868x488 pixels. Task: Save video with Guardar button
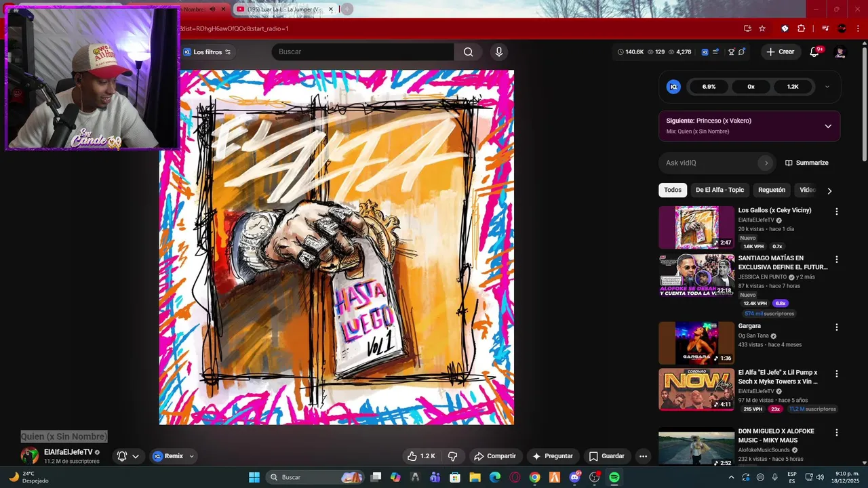pos(606,456)
